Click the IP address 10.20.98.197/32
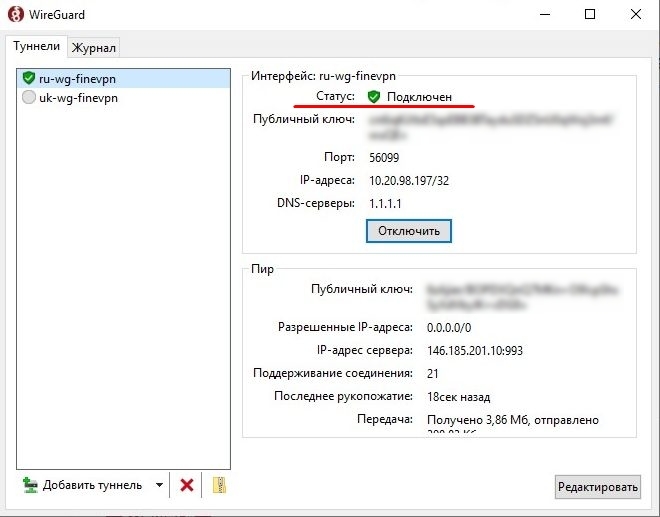The image size is (660, 517). point(409,181)
